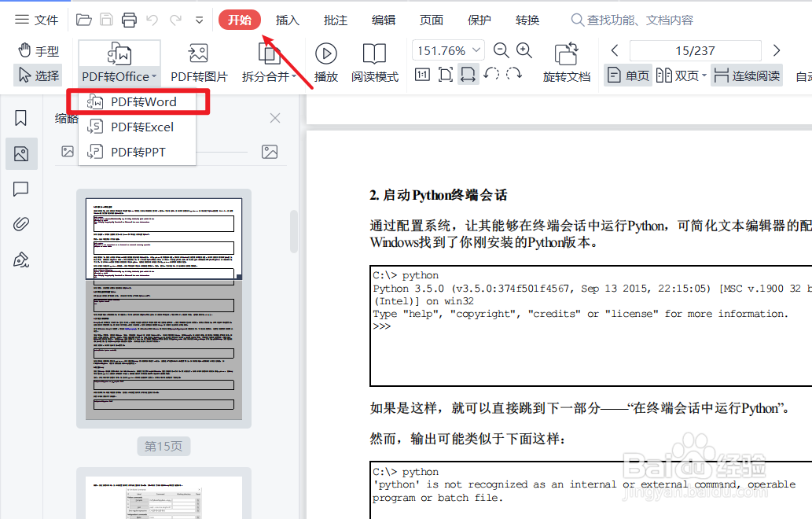Switch to the 批注 tab

click(336, 20)
